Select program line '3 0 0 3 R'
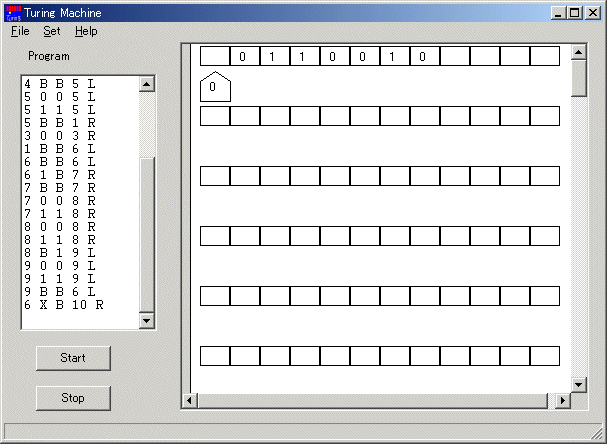Image resolution: width=607 pixels, height=444 pixels. 60,136
